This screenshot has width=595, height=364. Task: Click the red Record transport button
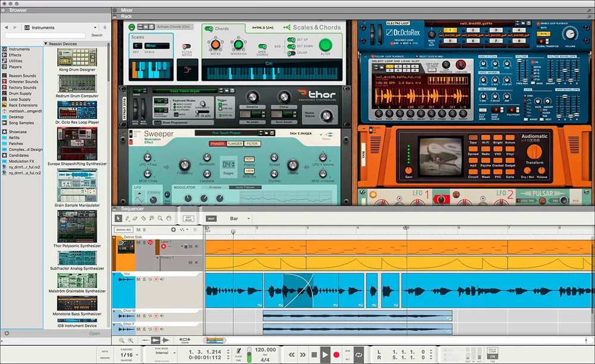point(336,355)
